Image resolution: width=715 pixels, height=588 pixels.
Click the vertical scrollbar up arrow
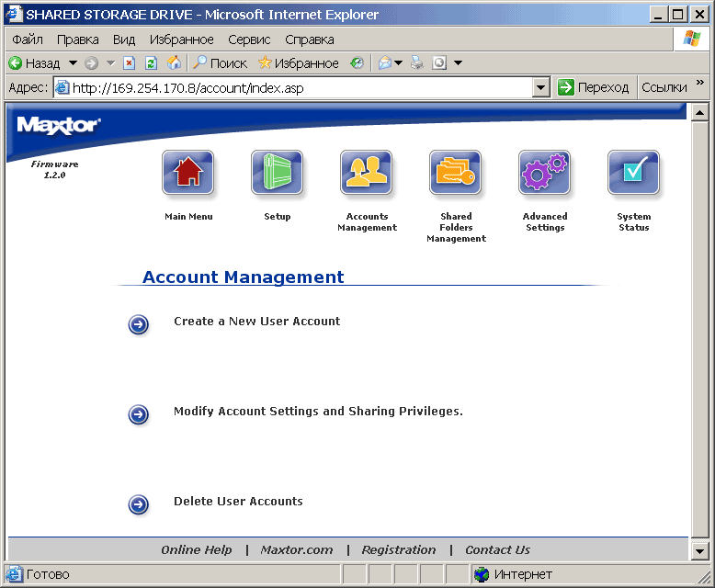click(699, 113)
